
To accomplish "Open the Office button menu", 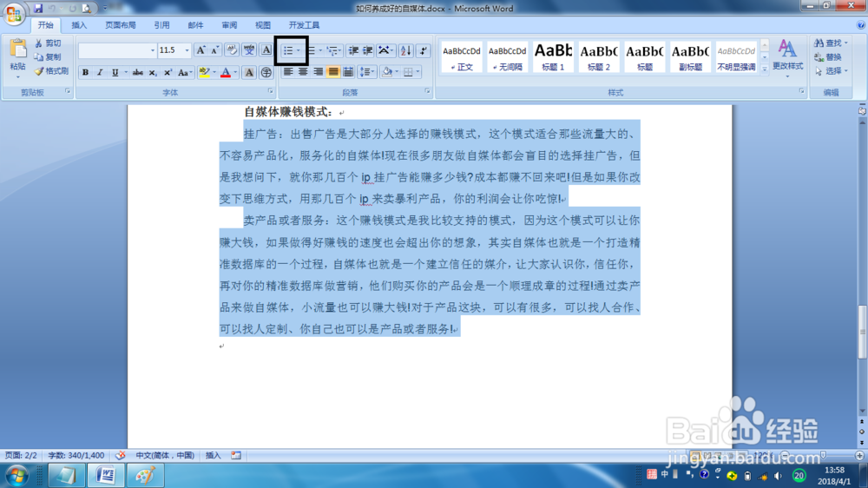I will (13, 13).
